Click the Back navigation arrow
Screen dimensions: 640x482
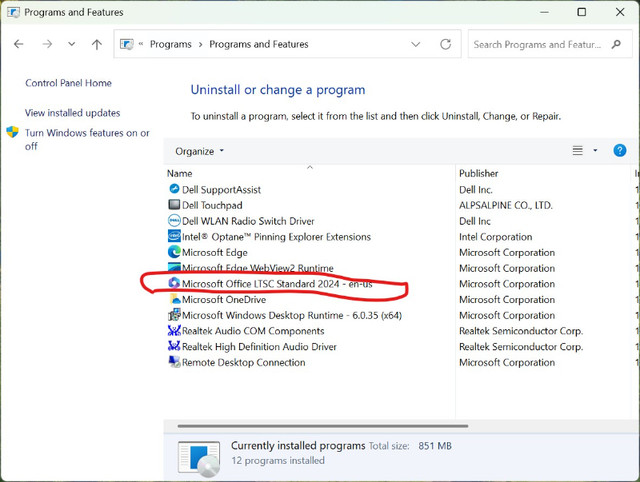(x=19, y=44)
